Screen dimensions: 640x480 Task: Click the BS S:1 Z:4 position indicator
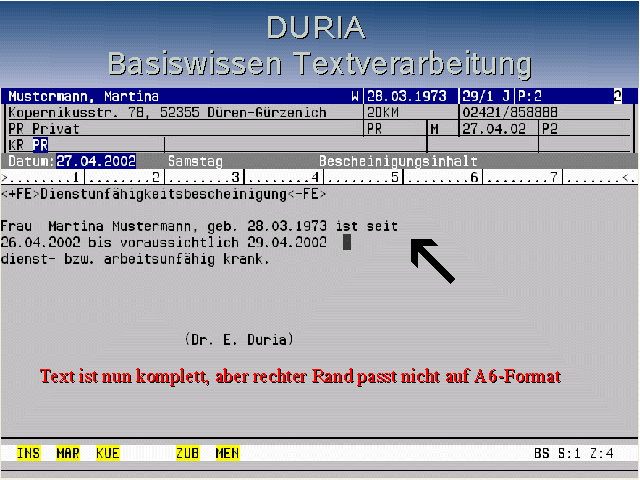[573, 453]
